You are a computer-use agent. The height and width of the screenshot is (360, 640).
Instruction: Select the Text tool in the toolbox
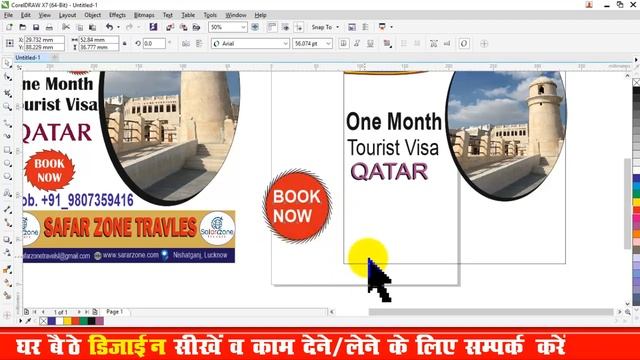[7, 193]
